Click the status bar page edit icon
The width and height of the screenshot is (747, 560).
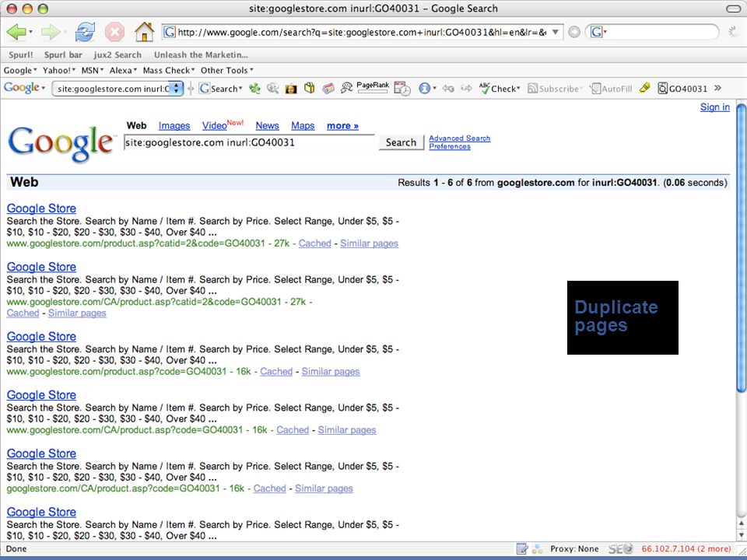click(x=521, y=549)
